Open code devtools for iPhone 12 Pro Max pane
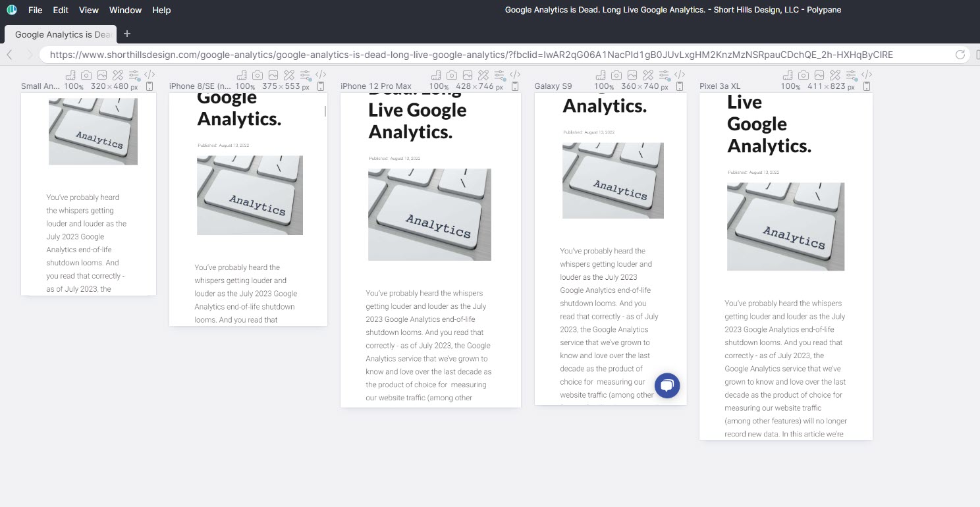This screenshot has width=980, height=507. tap(515, 75)
